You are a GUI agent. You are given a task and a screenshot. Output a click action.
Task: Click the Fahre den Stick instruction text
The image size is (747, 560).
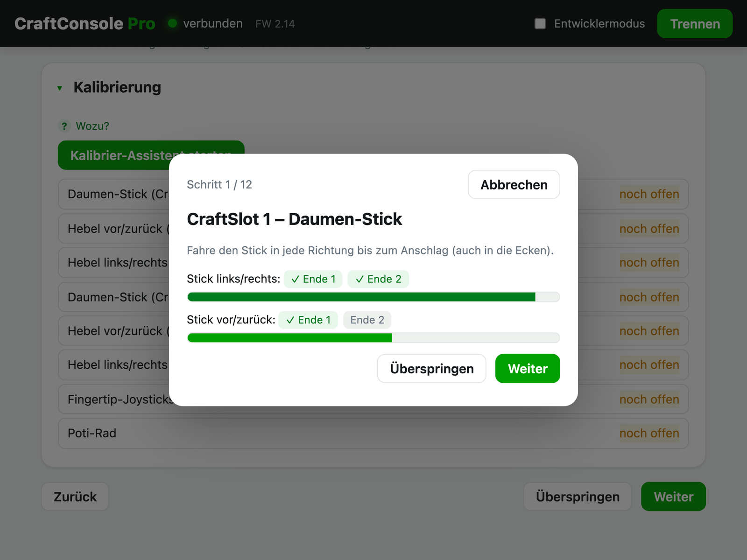pos(370,251)
